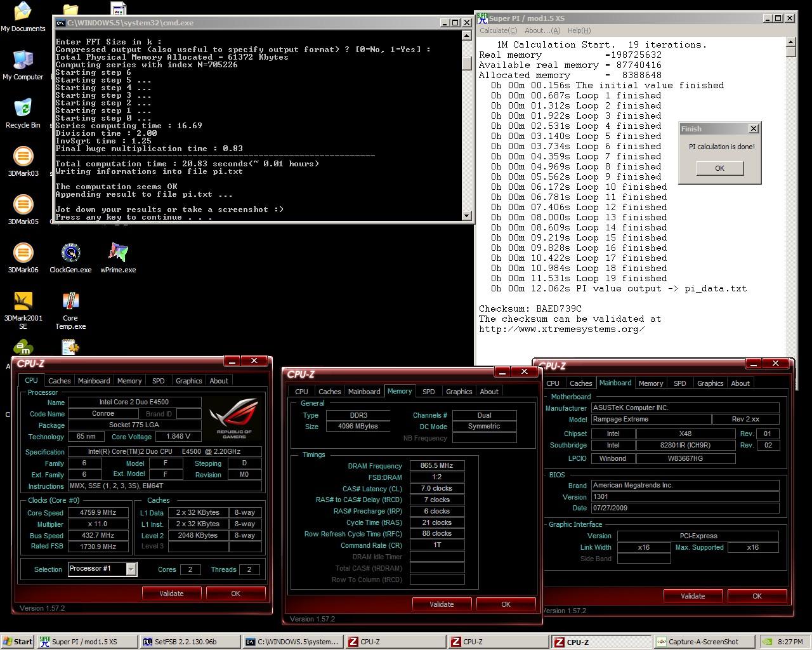Open SPD tab in CPU-Z Memory window
The image size is (812, 650).
[429, 392]
